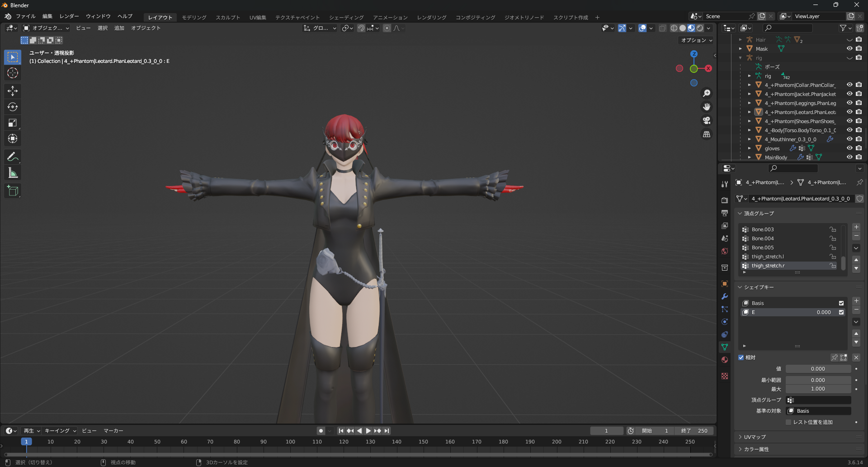
Task: Open the Physics properties tab
Action: pyautogui.click(x=725, y=322)
